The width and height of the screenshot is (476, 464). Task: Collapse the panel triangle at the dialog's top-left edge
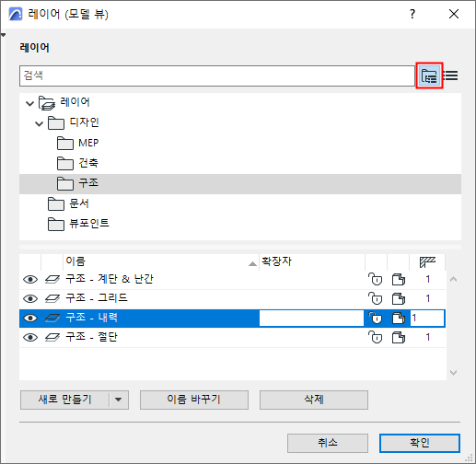[x=3, y=35]
